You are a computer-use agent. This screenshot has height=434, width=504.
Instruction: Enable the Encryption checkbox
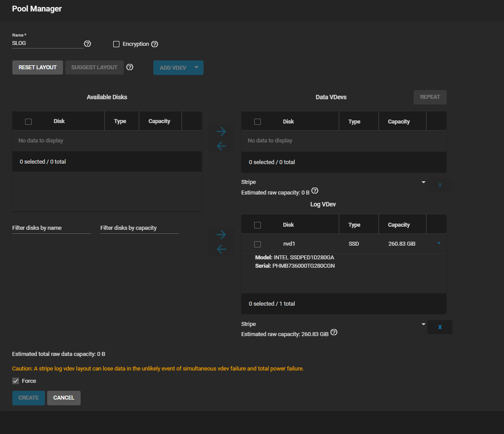point(116,44)
